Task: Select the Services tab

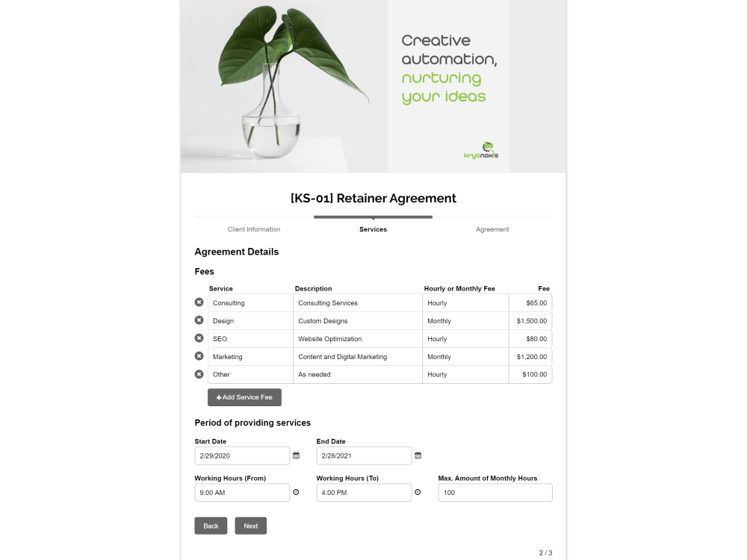Action: click(373, 229)
